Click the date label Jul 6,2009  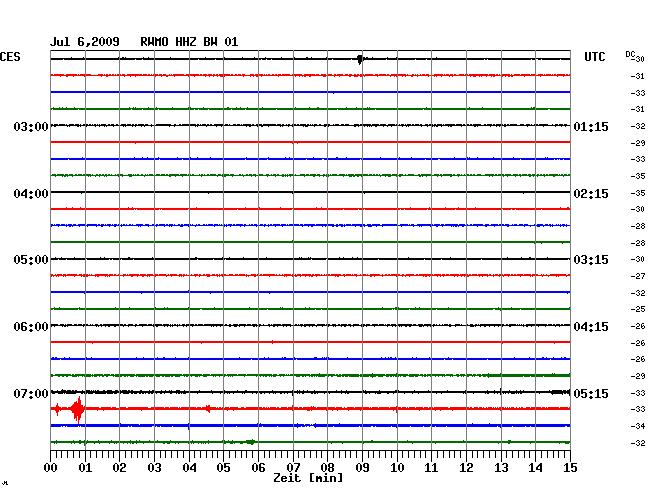[x=85, y=42]
